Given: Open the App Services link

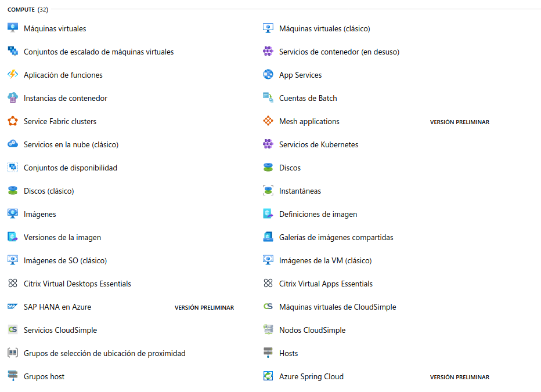Looking at the screenshot, I should click(301, 75).
